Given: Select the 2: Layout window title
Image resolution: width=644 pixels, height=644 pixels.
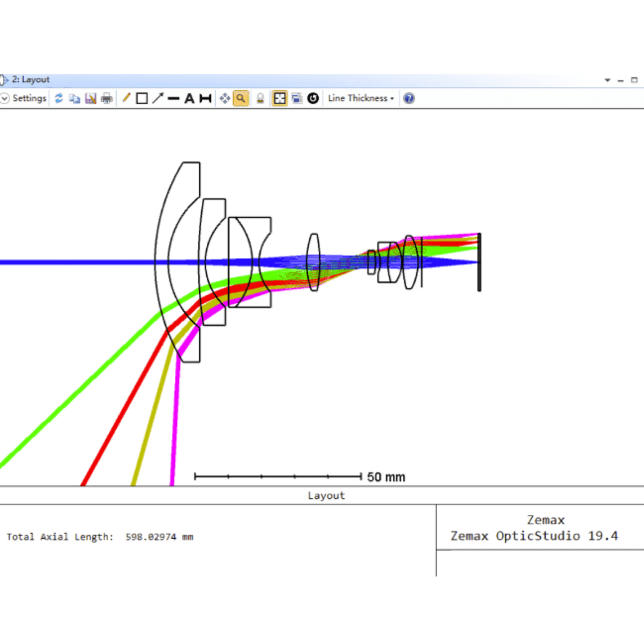Looking at the screenshot, I should click(32, 80).
